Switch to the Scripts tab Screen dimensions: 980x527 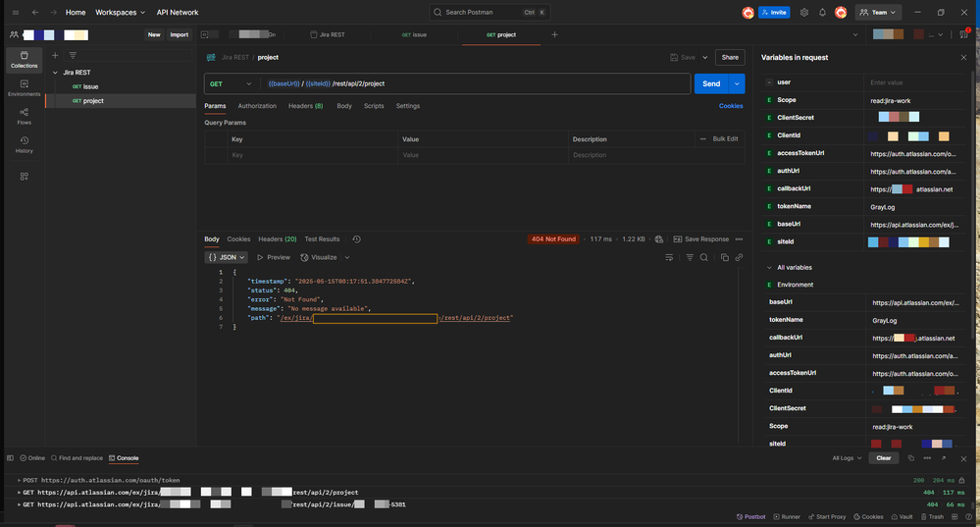coord(374,106)
